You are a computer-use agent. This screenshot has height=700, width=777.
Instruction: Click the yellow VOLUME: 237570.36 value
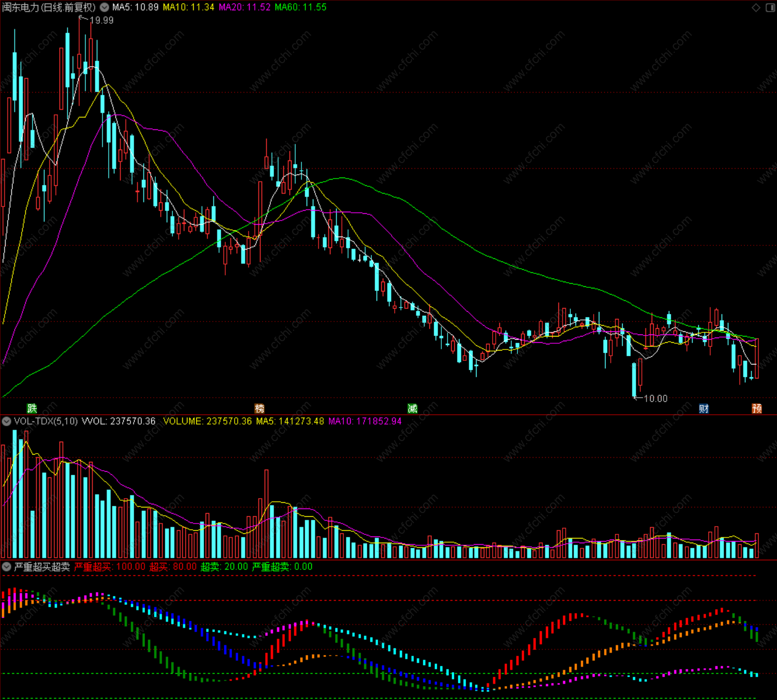coord(207,421)
